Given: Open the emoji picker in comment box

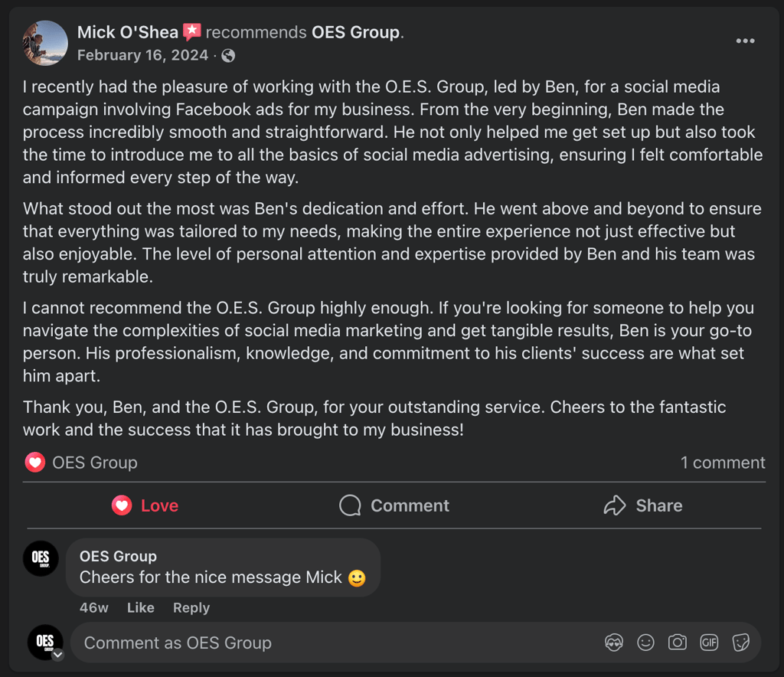Looking at the screenshot, I should pyautogui.click(x=646, y=643).
